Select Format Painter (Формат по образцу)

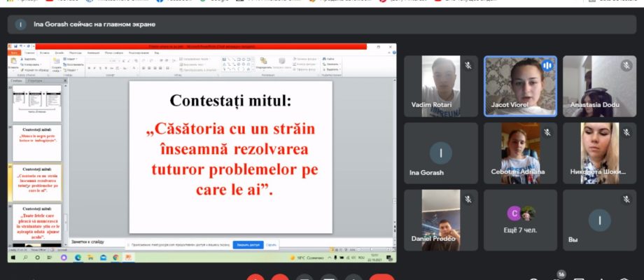point(34,70)
